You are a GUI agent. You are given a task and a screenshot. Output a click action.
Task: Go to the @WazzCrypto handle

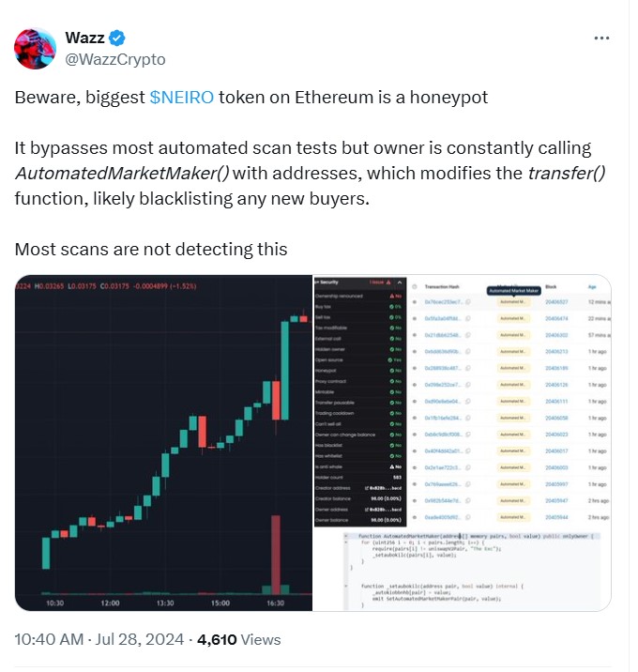(115, 59)
